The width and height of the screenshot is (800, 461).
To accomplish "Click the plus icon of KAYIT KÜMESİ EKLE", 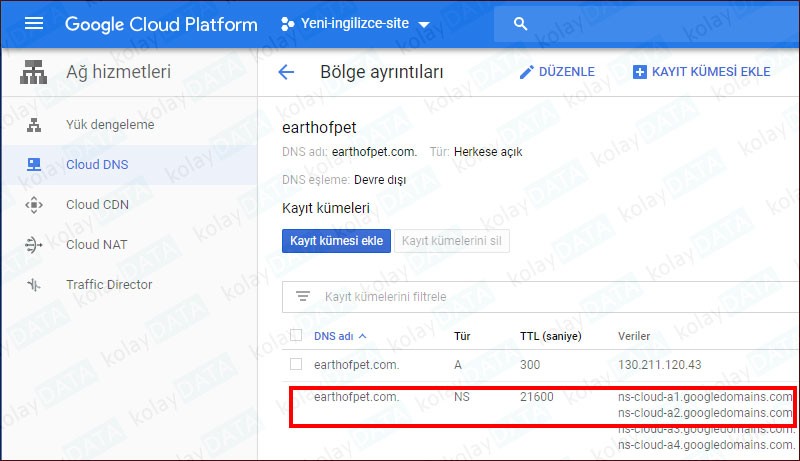I will 639,72.
